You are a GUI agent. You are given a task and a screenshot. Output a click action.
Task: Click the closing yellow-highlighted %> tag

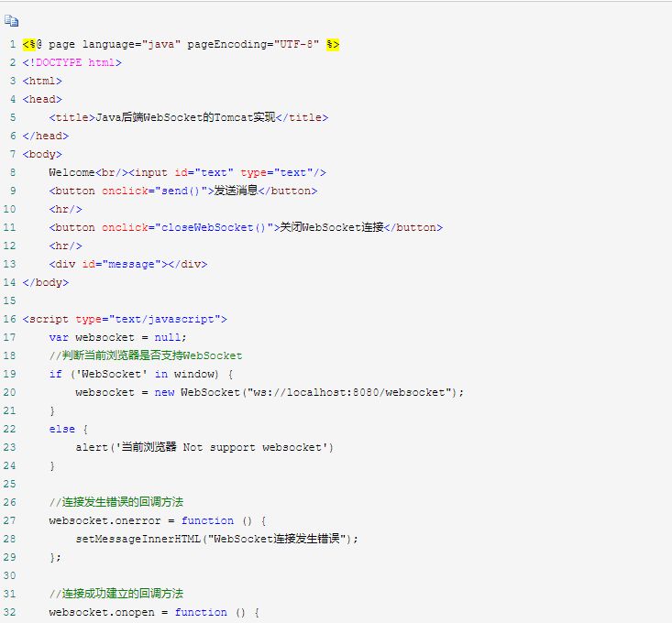click(x=333, y=44)
